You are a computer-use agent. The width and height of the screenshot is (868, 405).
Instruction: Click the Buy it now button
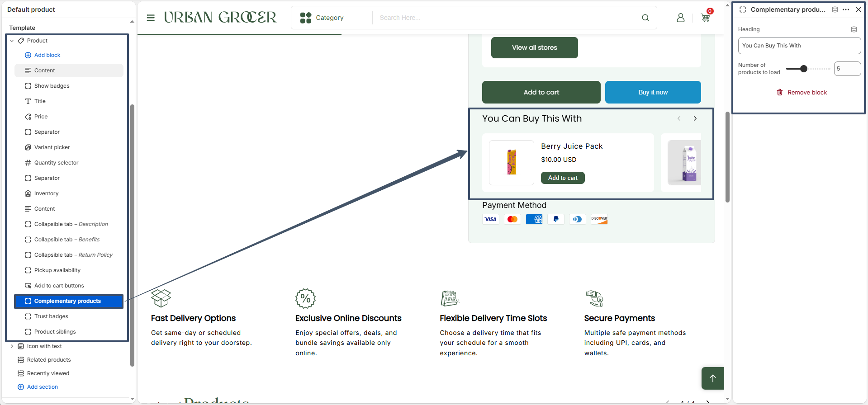(653, 92)
